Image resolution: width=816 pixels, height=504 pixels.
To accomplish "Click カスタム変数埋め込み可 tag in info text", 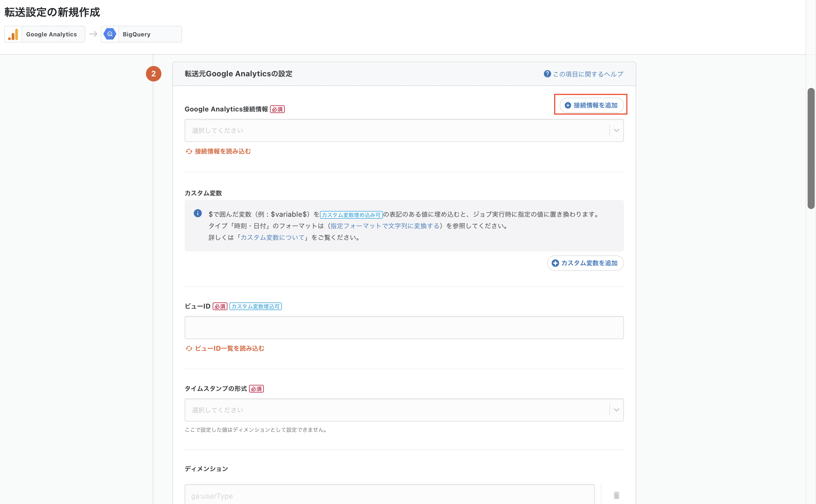I will pyautogui.click(x=351, y=215).
